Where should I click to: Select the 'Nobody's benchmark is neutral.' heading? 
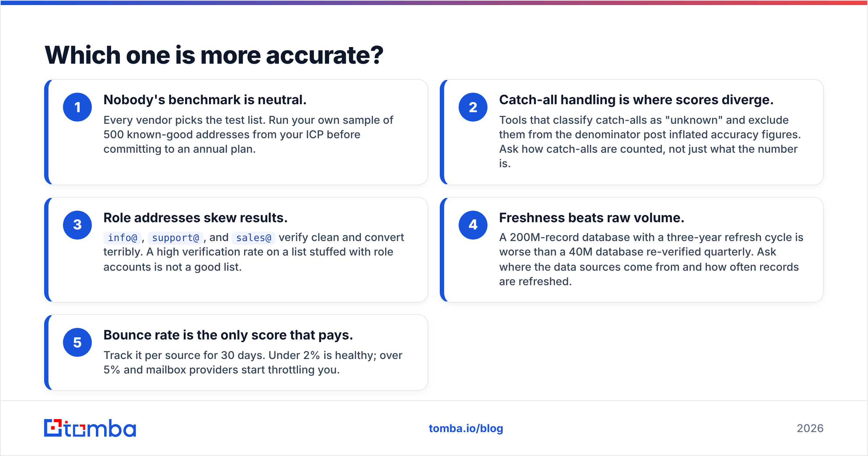click(x=205, y=100)
